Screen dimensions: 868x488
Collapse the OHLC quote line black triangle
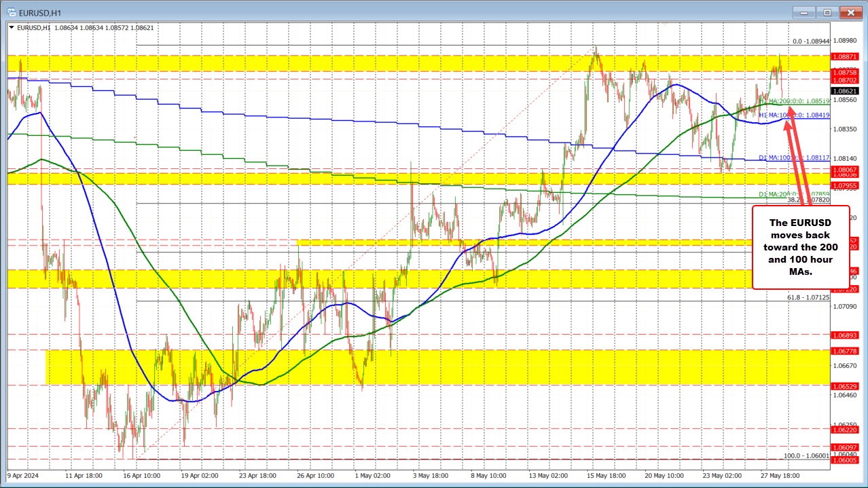pyautogui.click(x=10, y=28)
